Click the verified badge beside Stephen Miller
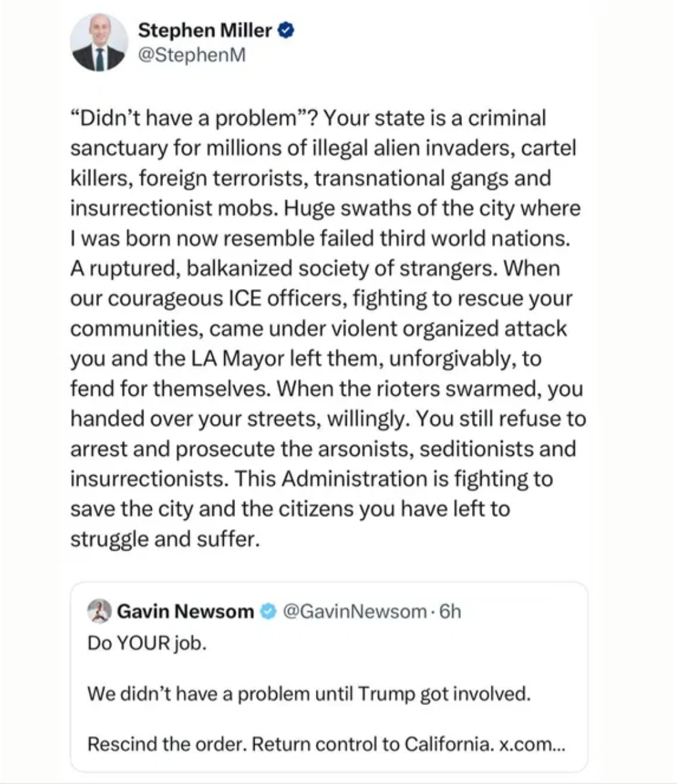Viewport: 677px width, 784px height. click(285, 30)
